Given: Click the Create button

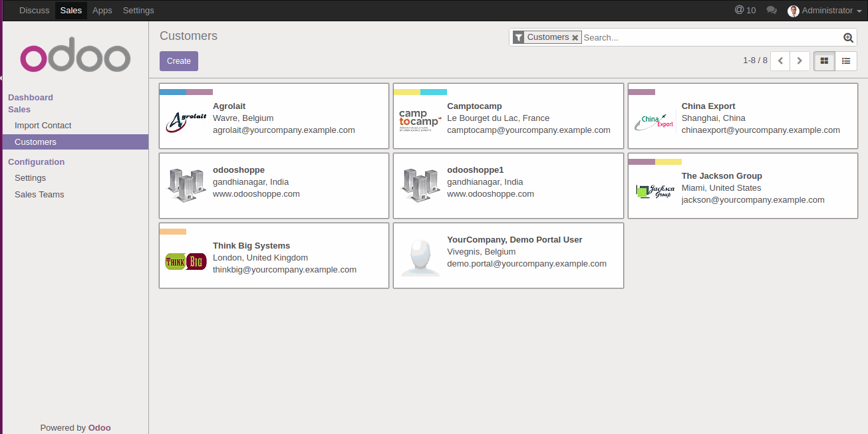Looking at the screenshot, I should click(179, 61).
